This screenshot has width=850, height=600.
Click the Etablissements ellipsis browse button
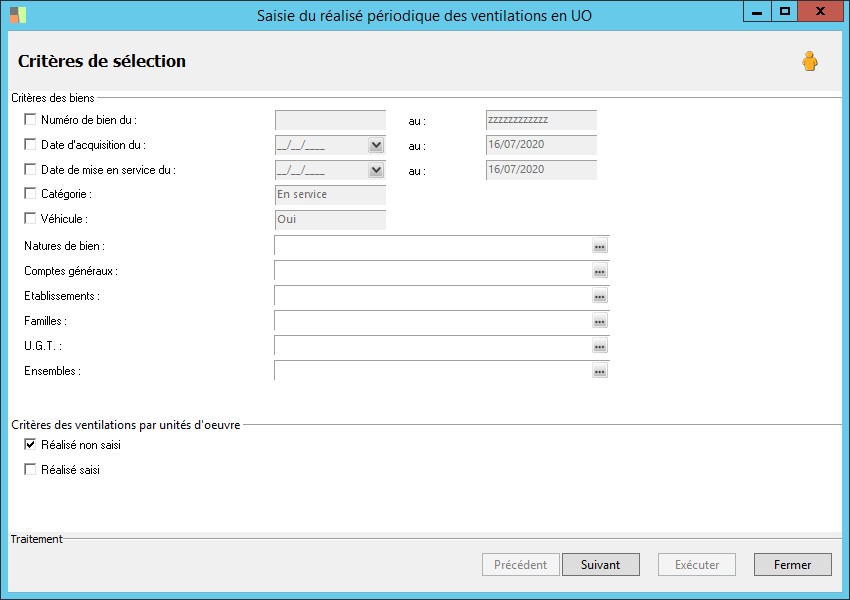pyautogui.click(x=599, y=296)
